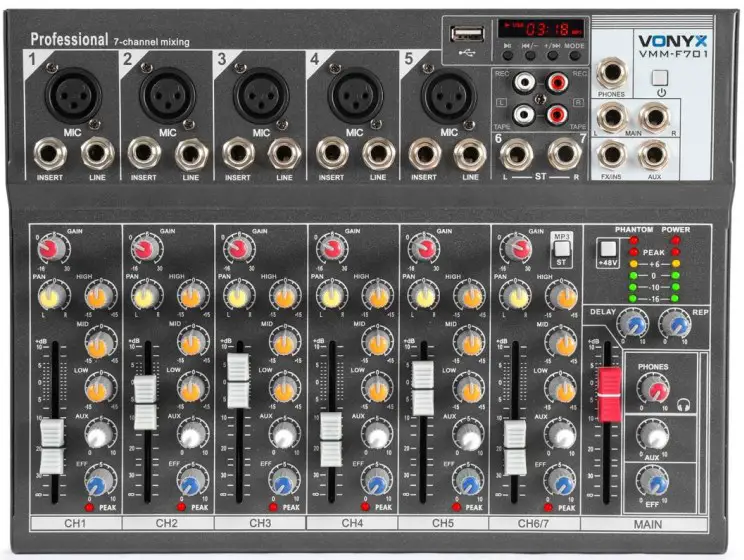
Task: Click the channel 3 XLR MIC input
Action: (x=261, y=95)
